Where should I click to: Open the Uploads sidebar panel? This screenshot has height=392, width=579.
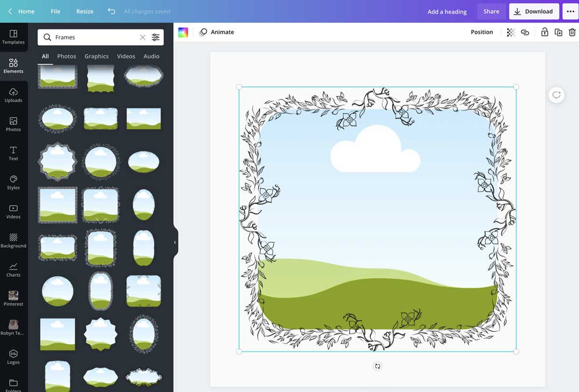pyautogui.click(x=13, y=95)
